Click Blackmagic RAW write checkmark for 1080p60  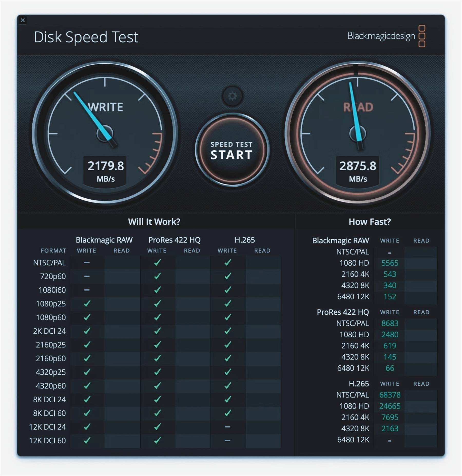pyautogui.click(x=87, y=317)
